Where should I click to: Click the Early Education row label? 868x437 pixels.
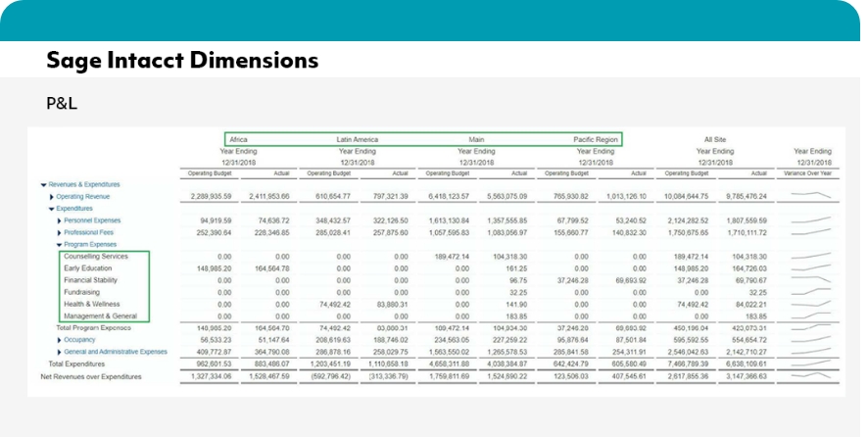[87, 267]
